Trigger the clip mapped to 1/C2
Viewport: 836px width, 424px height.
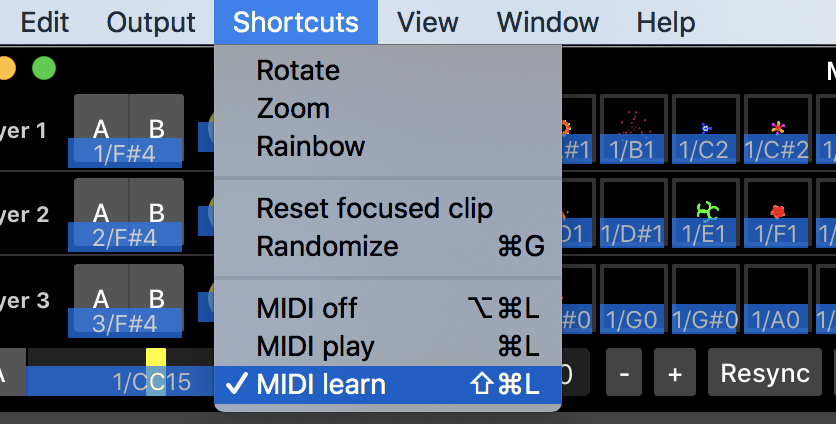tap(706, 129)
